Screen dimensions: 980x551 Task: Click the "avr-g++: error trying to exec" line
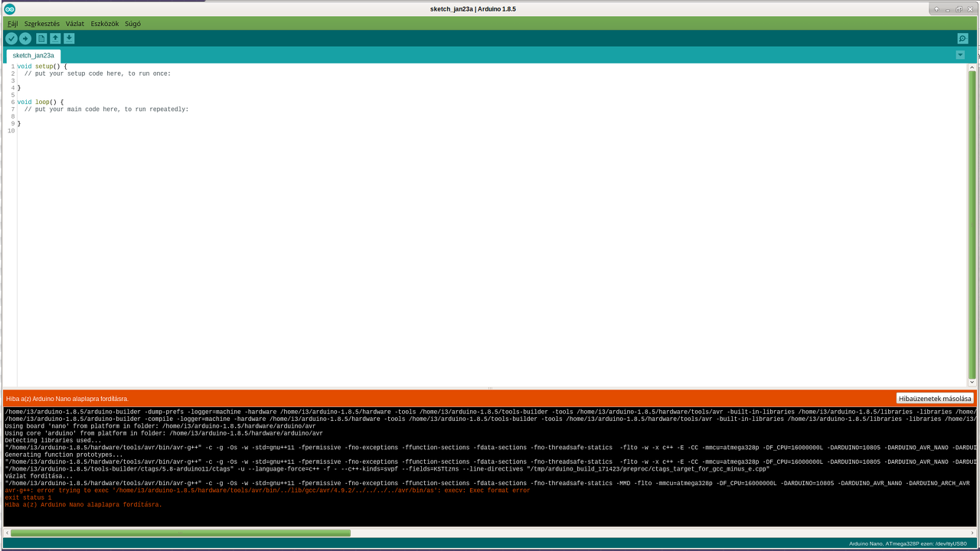pyautogui.click(x=267, y=491)
